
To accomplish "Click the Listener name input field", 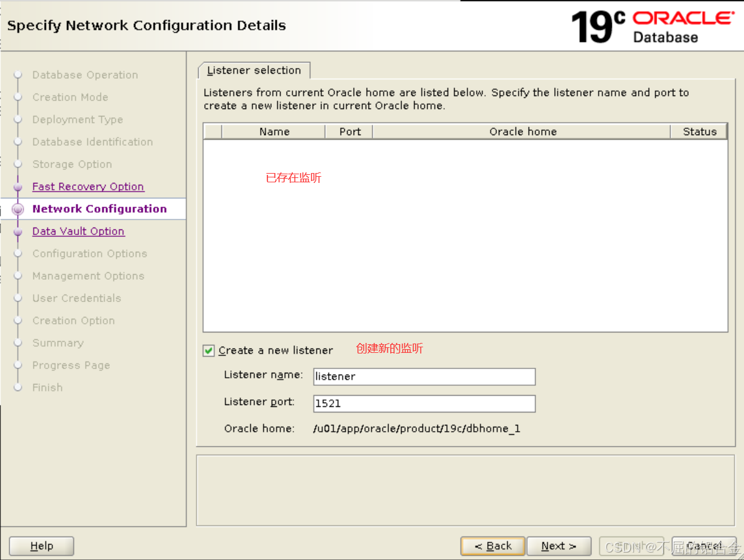I will click(424, 376).
